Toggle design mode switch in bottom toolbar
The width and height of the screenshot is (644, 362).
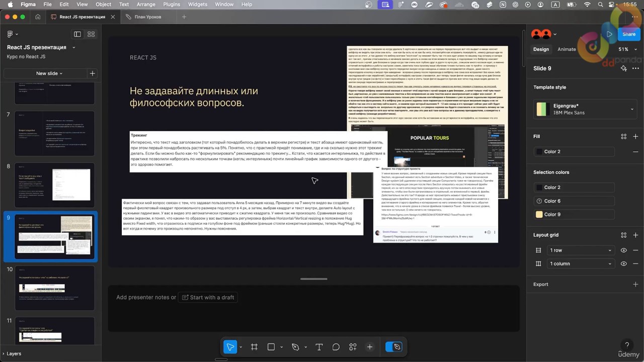pos(393,347)
